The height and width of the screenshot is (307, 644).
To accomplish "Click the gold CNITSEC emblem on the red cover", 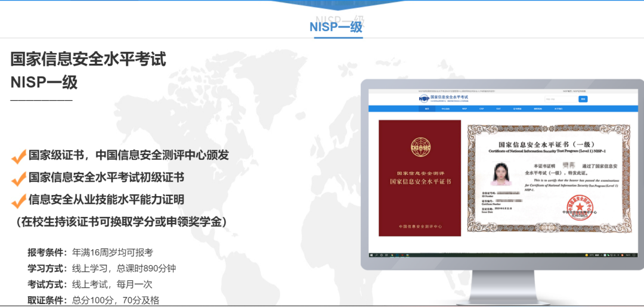I will (x=420, y=148).
